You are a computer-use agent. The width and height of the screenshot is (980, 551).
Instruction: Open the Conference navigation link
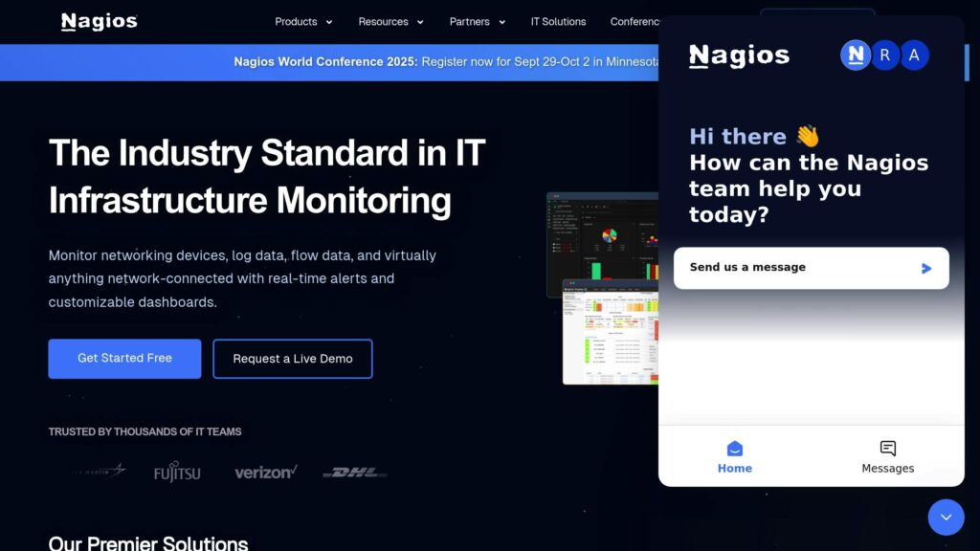point(635,22)
